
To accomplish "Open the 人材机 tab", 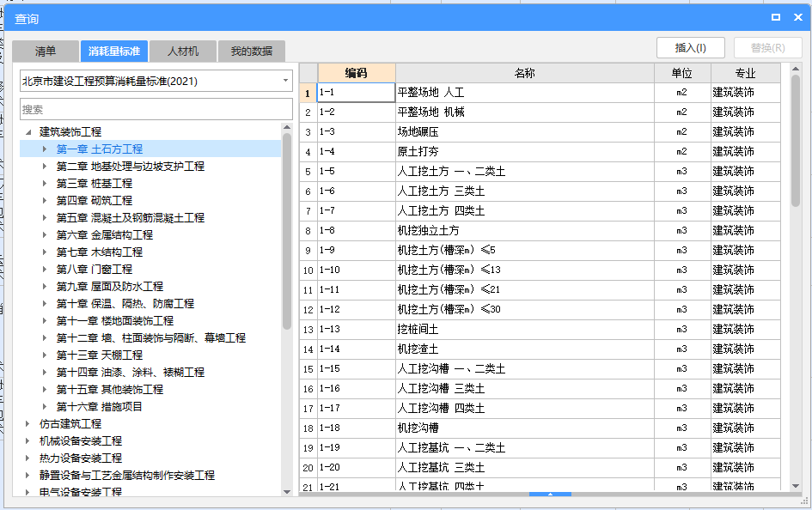I will pyautogui.click(x=183, y=52).
